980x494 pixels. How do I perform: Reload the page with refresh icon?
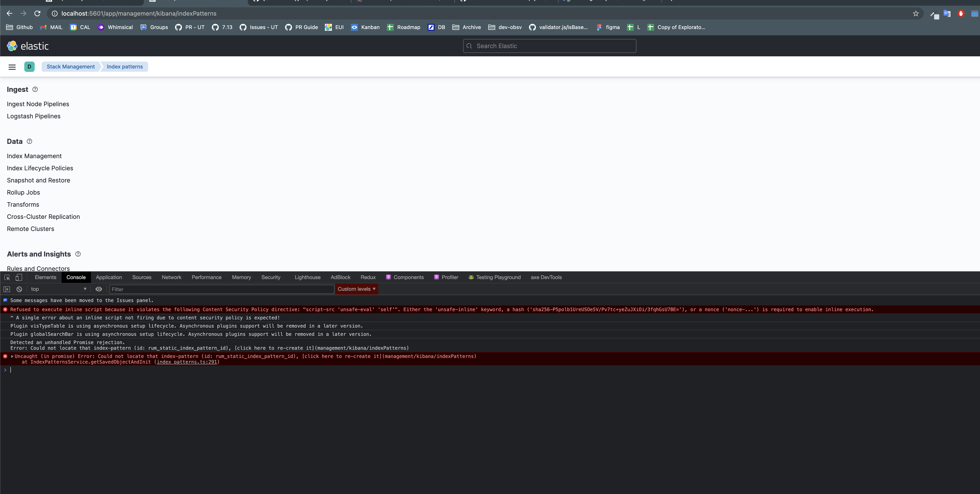tap(37, 13)
